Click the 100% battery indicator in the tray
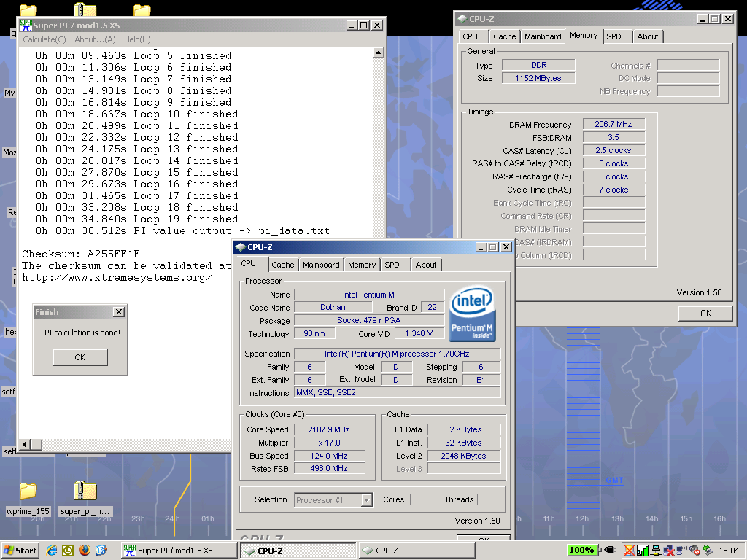 point(581,550)
